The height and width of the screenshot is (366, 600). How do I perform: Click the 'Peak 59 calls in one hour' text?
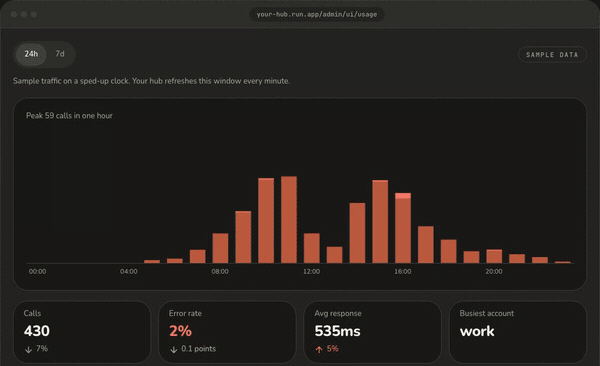click(x=69, y=116)
